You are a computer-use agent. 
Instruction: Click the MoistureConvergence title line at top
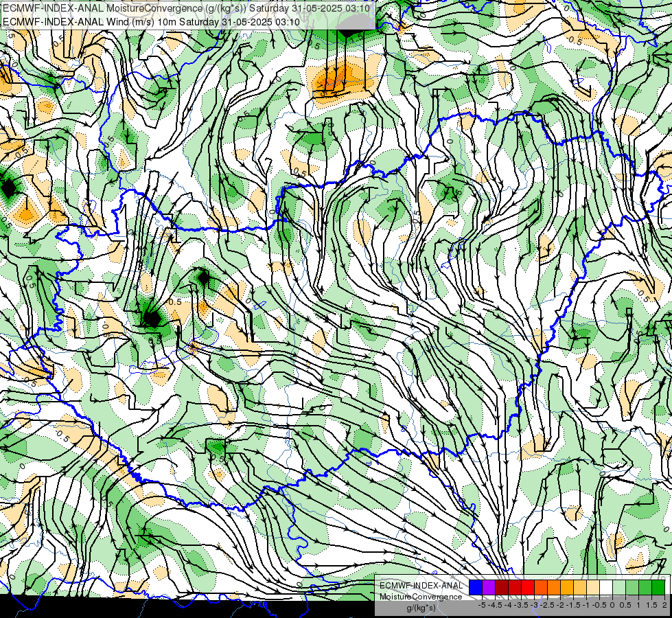(x=188, y=8)
